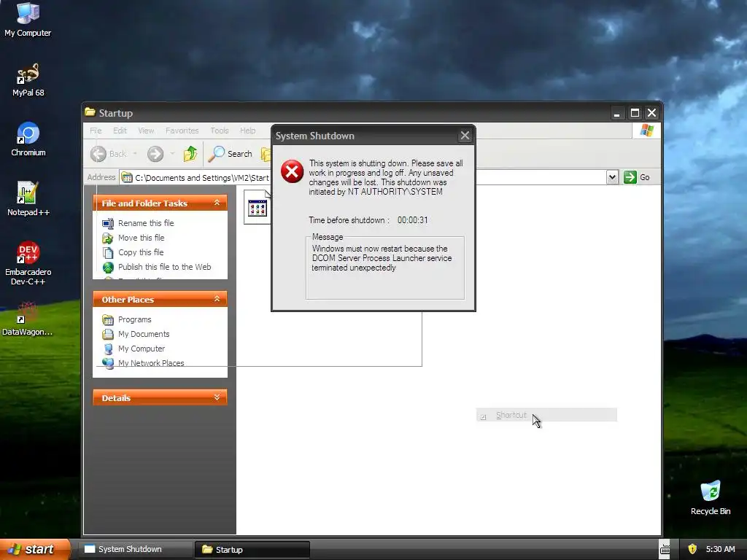The width and height of the screenshot is (747, 560).
Task: Open the File menu
Action: [96, 131]
